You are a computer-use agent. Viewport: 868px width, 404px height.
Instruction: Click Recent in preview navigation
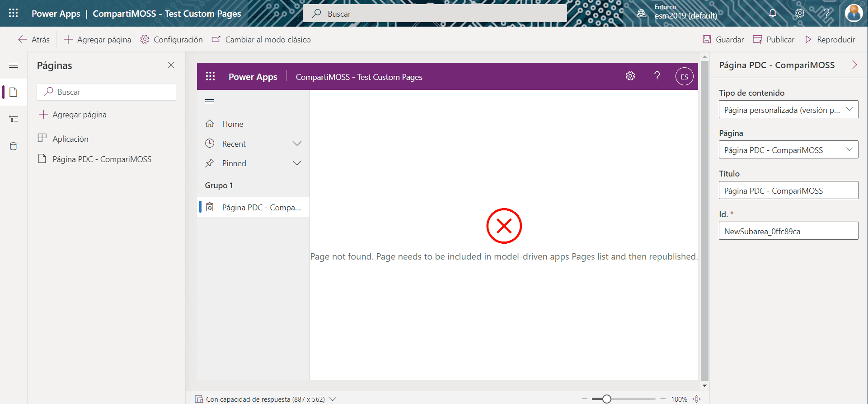click(x=234, y=144)
